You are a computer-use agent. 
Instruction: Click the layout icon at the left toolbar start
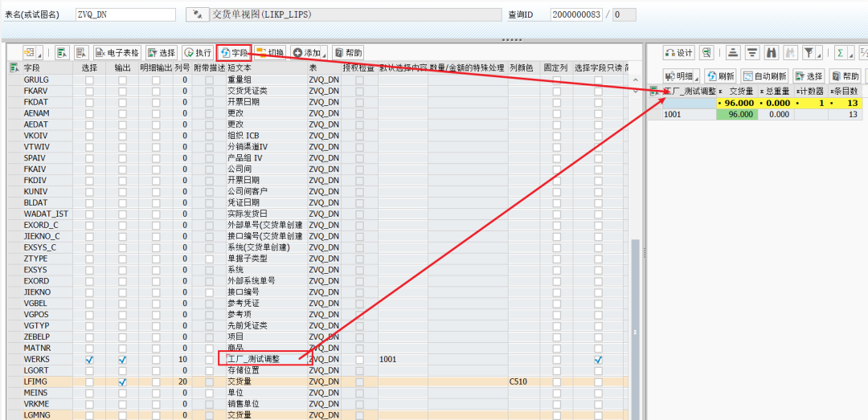click(x=30, y=53)
